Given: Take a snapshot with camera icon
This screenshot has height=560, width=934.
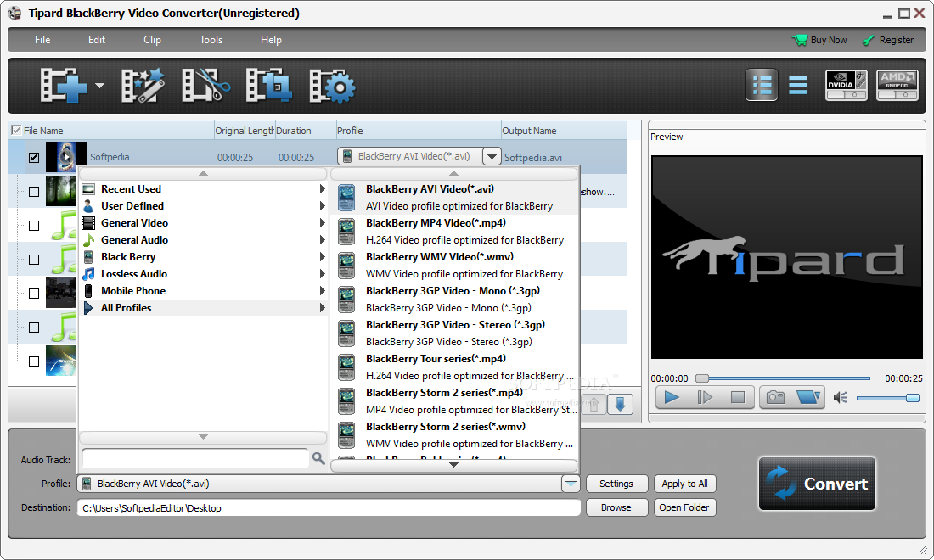Looking at the screenshot, I should pos(775,397).
